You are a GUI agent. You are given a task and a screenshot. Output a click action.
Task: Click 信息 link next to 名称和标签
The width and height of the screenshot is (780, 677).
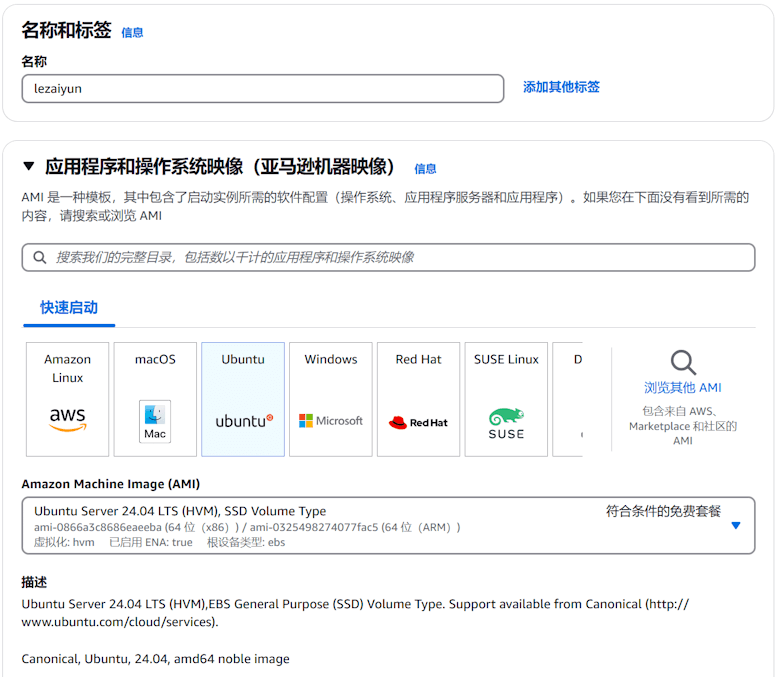pos(132,33)
